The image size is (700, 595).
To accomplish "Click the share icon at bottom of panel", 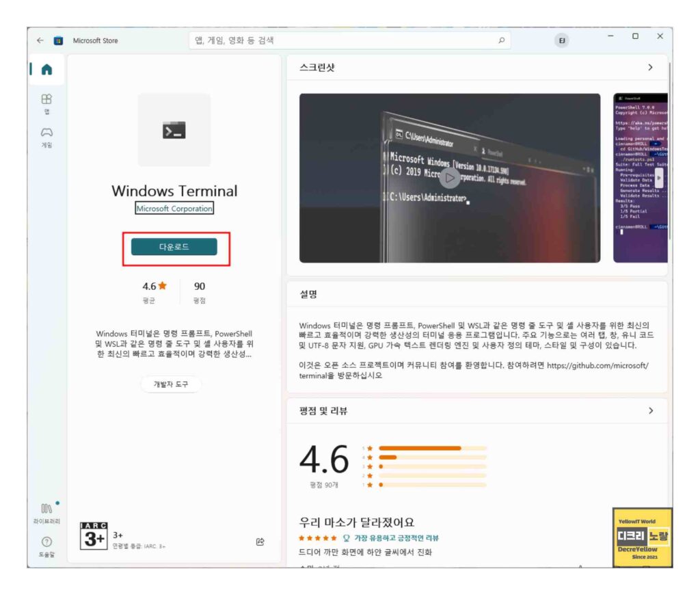I will 260,542.
